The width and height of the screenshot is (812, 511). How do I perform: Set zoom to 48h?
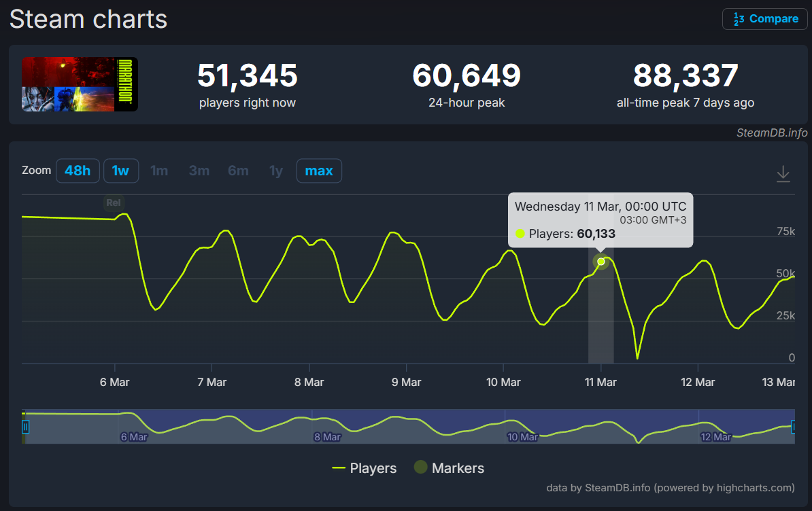pyautogui.click(x=78, y=171)
